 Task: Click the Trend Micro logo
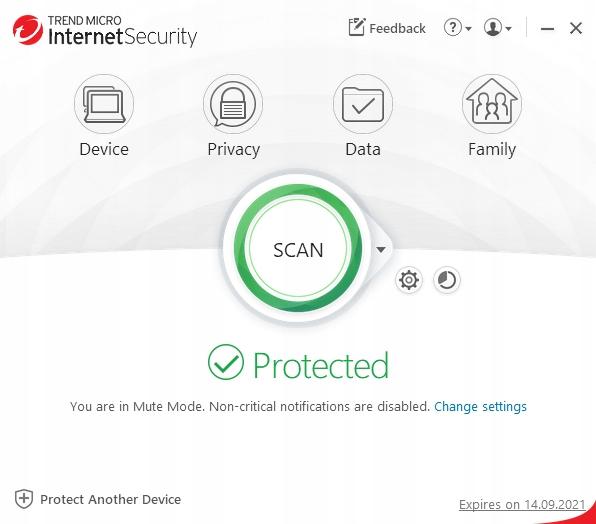point(27,30)
